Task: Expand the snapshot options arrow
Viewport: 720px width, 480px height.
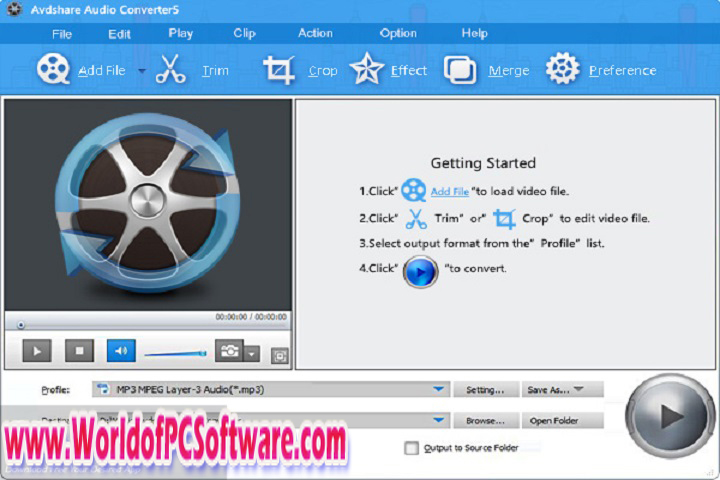Action: [252, 354]
